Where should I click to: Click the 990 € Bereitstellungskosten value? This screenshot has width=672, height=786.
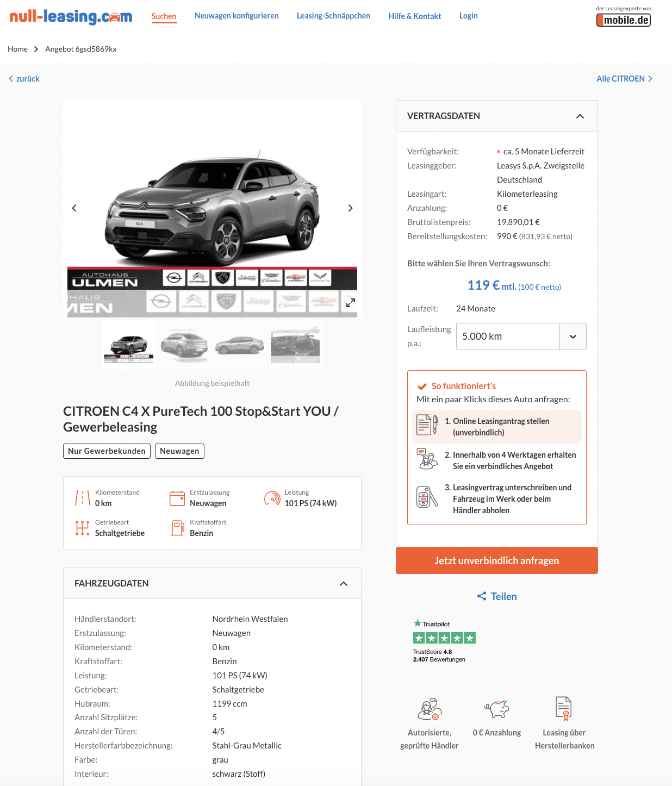click(507, 236)
